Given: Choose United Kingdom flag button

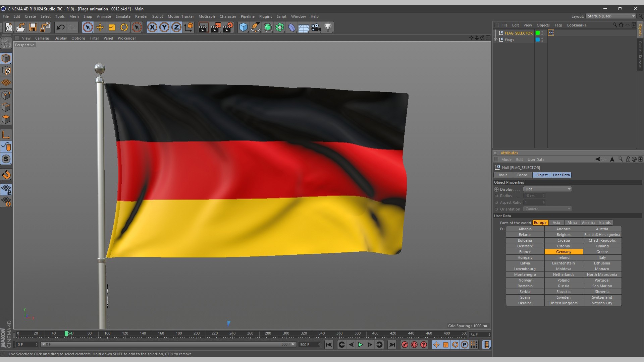Looking at the screenshot, I should point(563,303).
